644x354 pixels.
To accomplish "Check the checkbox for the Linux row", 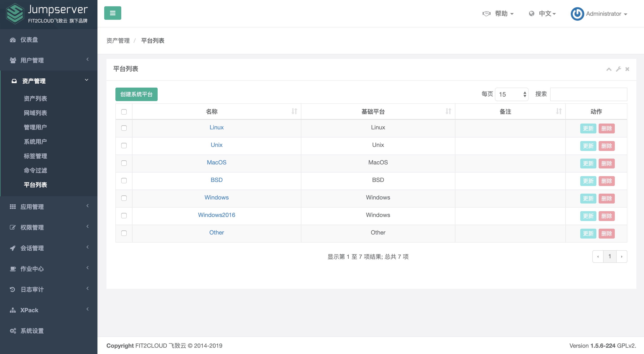I will click(124, 128).
